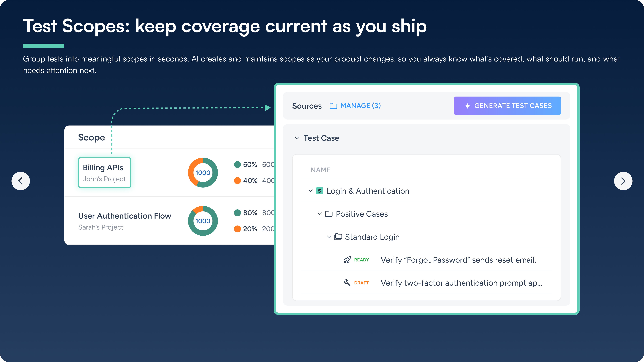Collapse the Test Case section chevron
Viewport: 644px width, 362px height.
297,138
